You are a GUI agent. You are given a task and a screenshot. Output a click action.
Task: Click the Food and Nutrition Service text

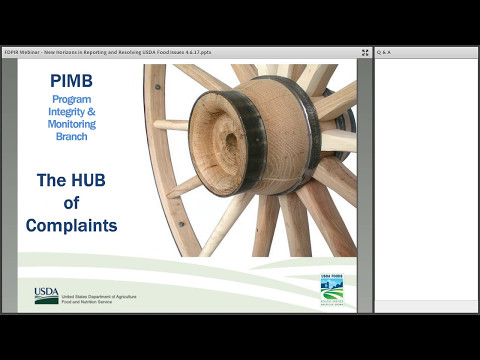[87, 302]
